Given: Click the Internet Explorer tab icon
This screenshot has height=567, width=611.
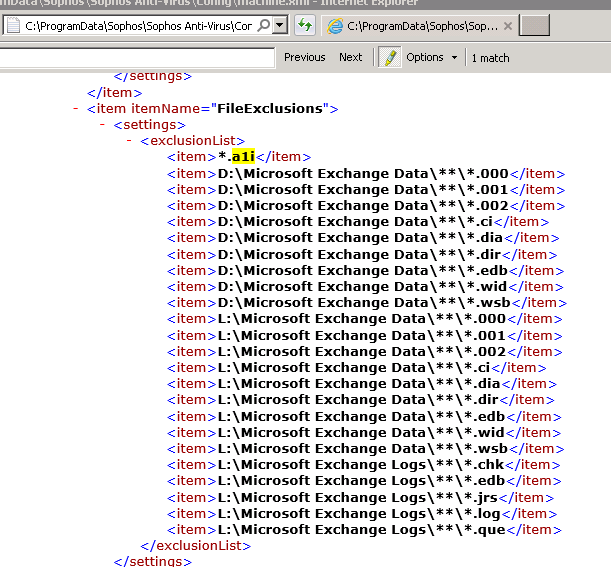Looking at the screenshot, I should click(x=335, y=26).
